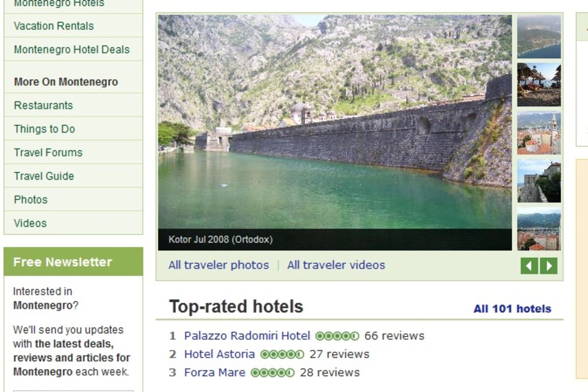Visit the Travel Forums link
Viewport: 588px width, 392px height.
pyautogui.click(x=48, y=152)
